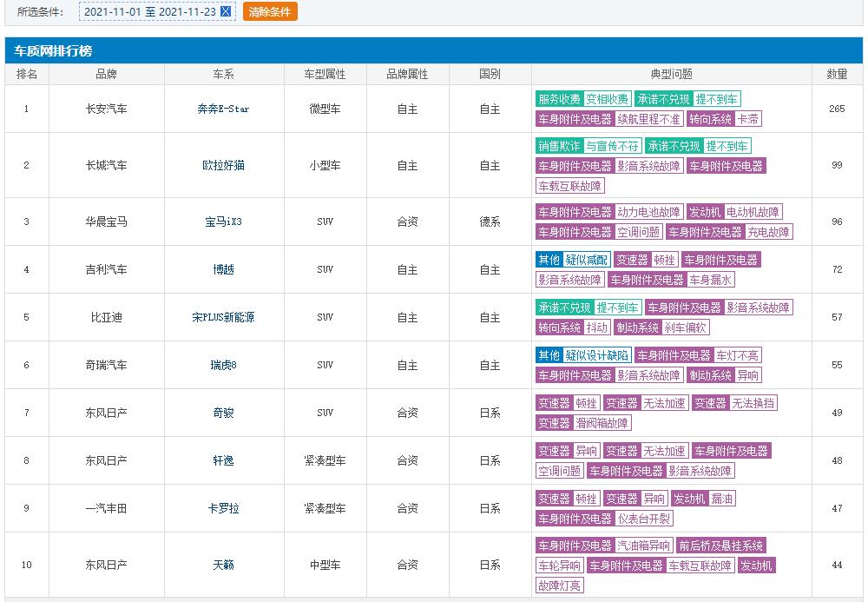This screenshot has height=602, width=868.
Task: Click the 瑞虎8 series link
Action: [x=223, y=366]
